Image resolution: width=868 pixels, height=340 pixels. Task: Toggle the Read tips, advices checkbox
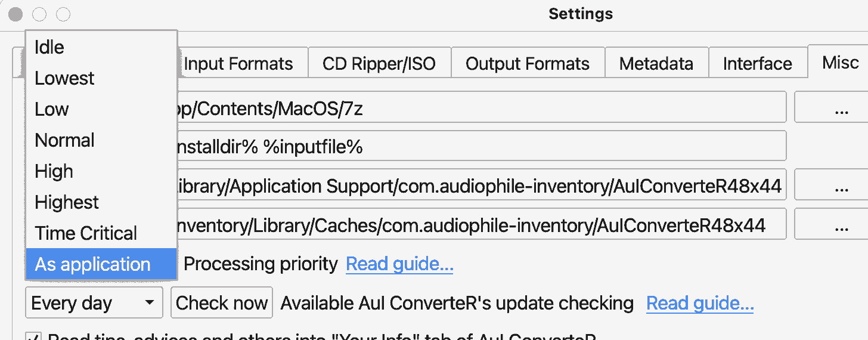pyautogui.click(x=33, y=336)
